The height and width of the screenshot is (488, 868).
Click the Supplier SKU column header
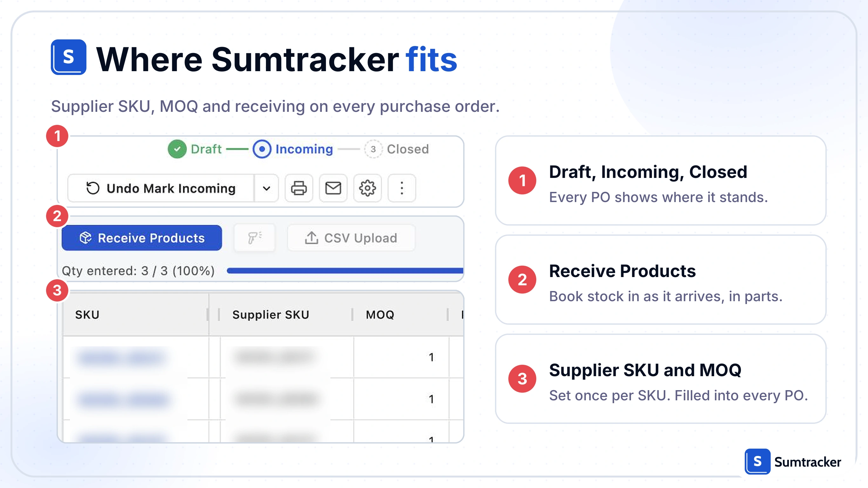(286, 315)
